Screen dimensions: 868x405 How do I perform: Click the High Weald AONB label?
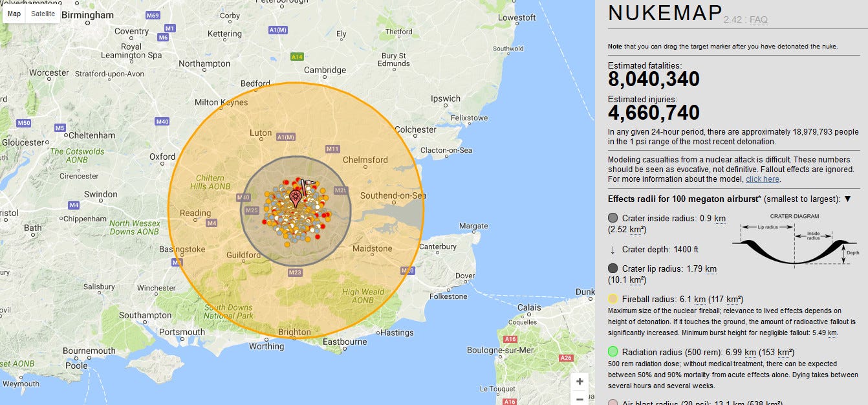pyautogui.click(x=363, y=296)
